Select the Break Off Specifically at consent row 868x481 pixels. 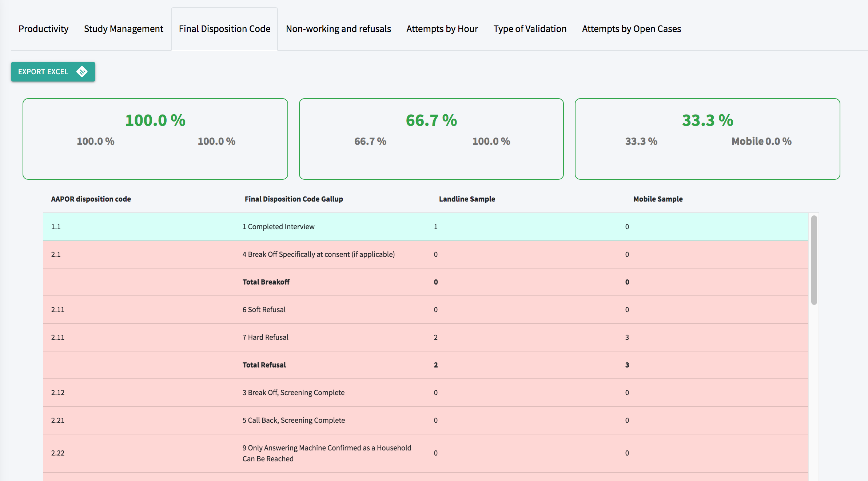tap(426, 254)
